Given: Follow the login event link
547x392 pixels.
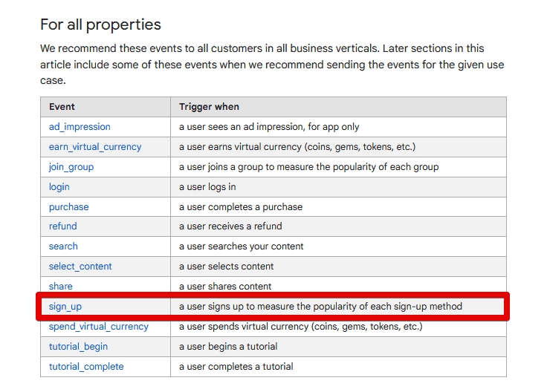Looking at the screenshot, I should click(59, 187).
